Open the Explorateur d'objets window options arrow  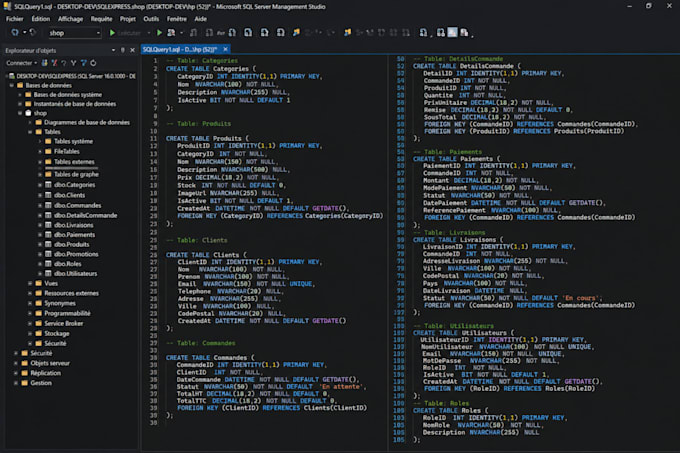pos(113,50)
